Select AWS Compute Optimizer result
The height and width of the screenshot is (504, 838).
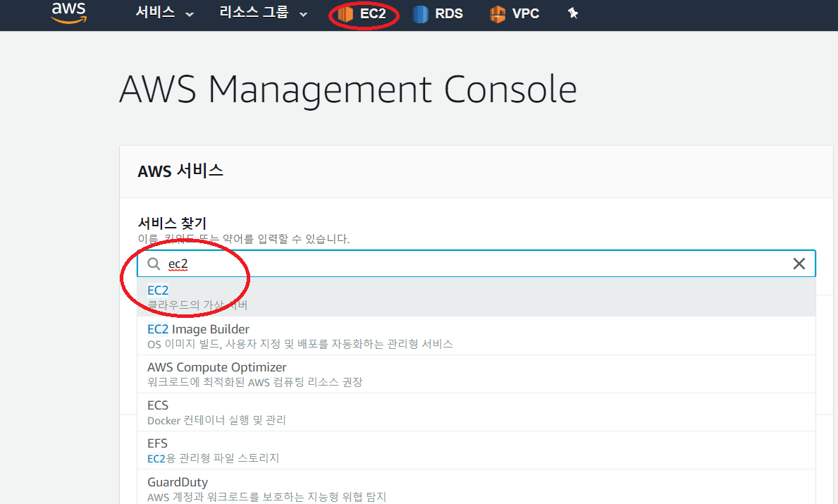click(x=476, y=374)
